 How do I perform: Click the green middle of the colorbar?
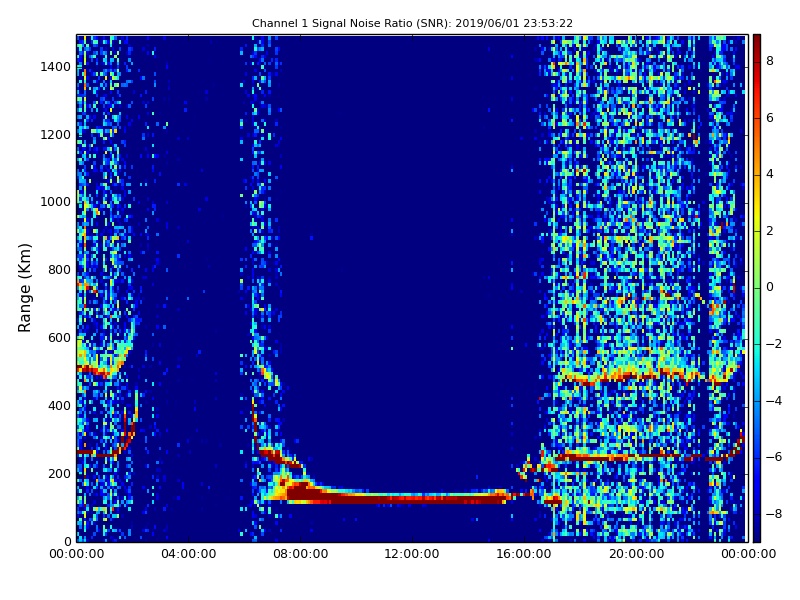coord(757,288)
